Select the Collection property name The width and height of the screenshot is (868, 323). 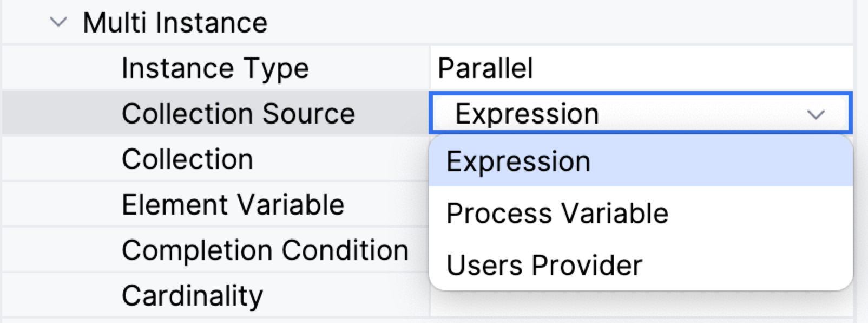(187, 159)
